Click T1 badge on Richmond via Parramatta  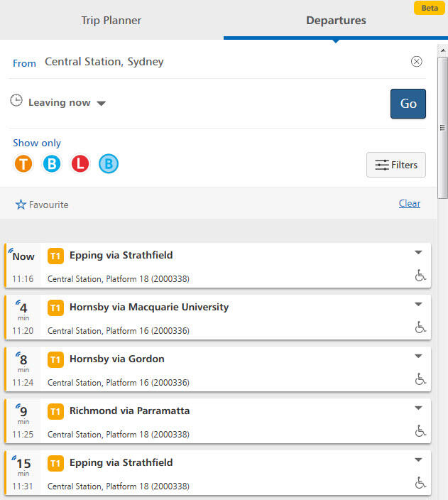[x=55, y=411]
